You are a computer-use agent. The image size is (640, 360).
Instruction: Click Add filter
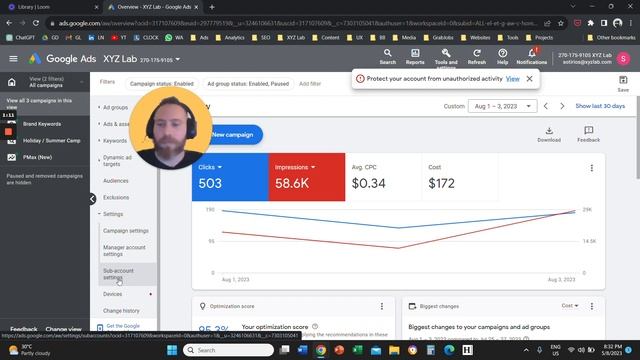click(x=310, y=84)
